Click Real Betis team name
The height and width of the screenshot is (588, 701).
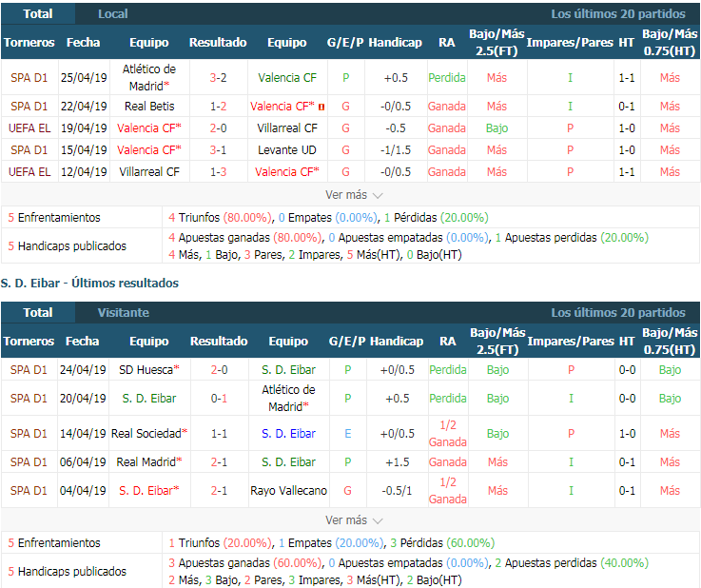click(x=149, y=107)
